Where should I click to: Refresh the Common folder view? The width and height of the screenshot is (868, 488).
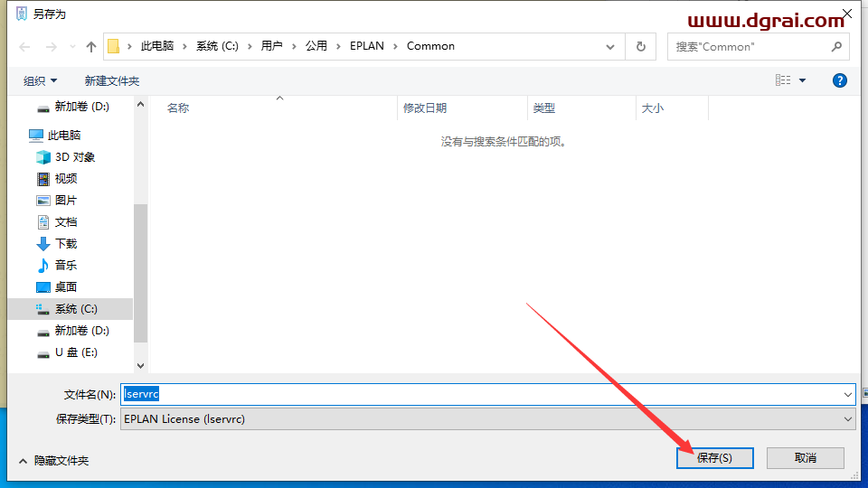(x=640, y=47)
